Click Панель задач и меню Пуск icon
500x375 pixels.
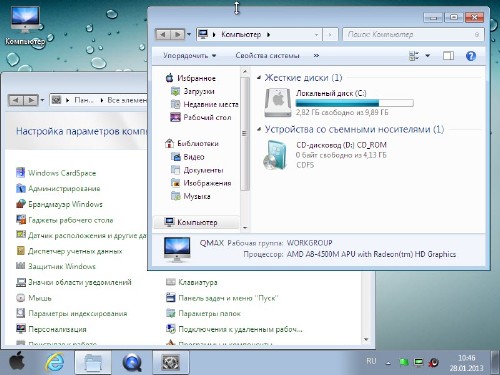[171, 298]
